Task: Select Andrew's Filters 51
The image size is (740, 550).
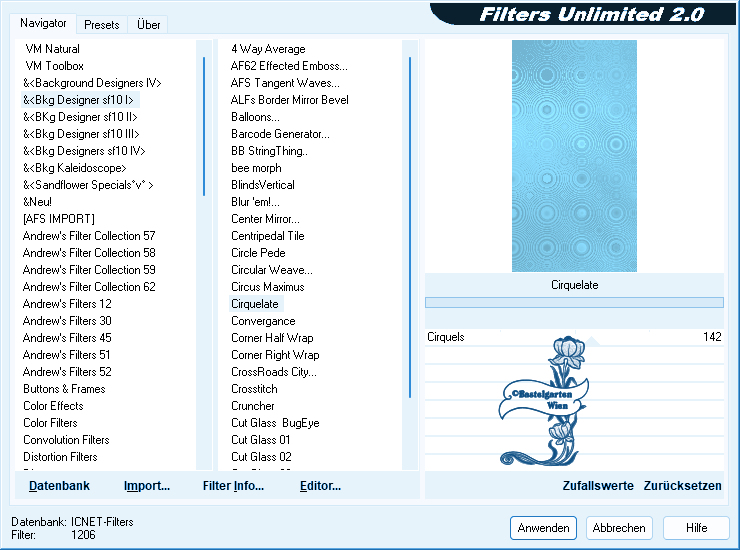Action: (66, 355)
